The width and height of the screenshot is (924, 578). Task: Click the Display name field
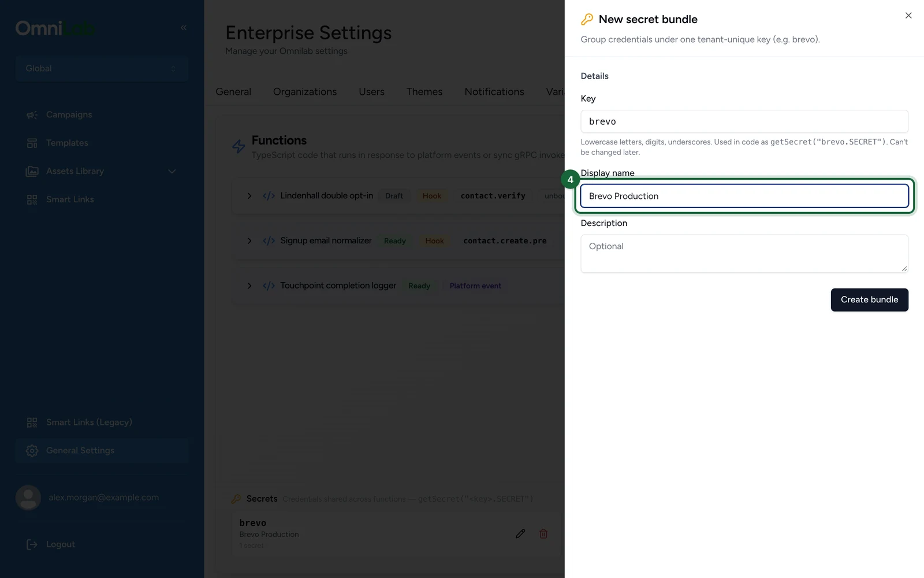coord(744,196)
